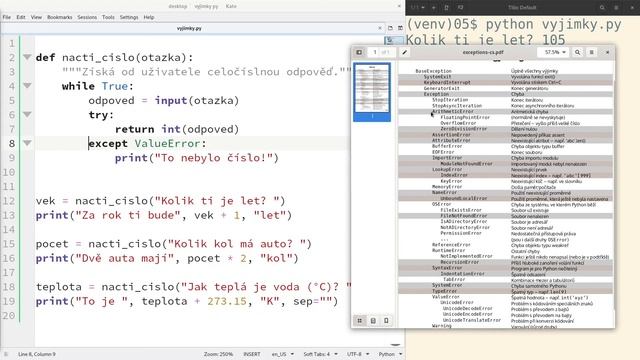Show bookmarks view in PDF sidebar
640x360 pixels.
(386, 321)
